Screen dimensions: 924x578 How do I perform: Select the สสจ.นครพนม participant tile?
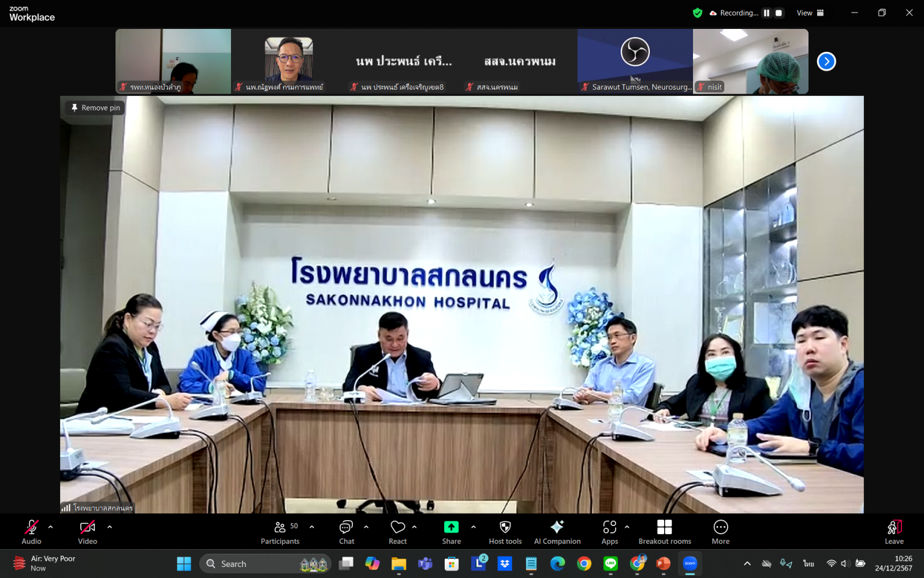coord(520,61)
